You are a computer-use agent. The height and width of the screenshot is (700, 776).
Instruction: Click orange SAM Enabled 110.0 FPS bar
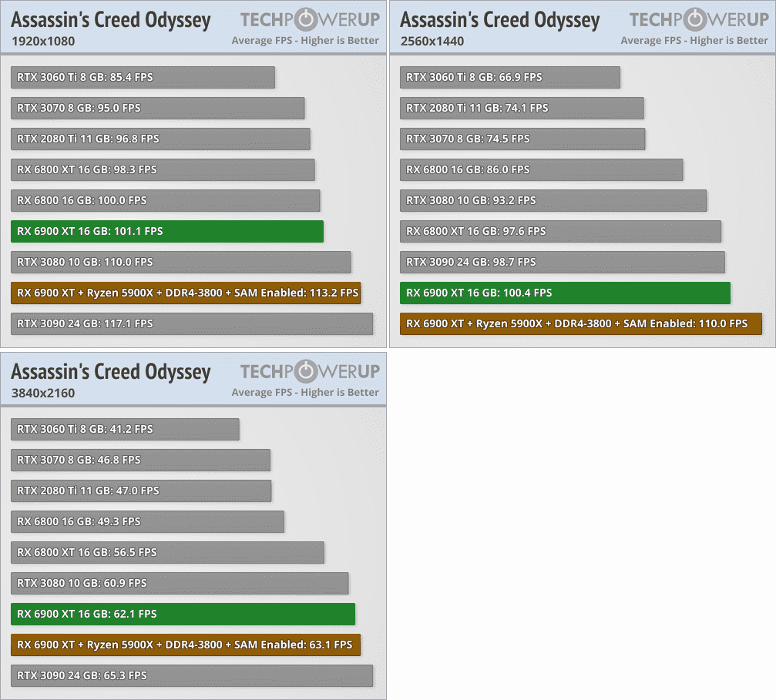click(581, 323)
